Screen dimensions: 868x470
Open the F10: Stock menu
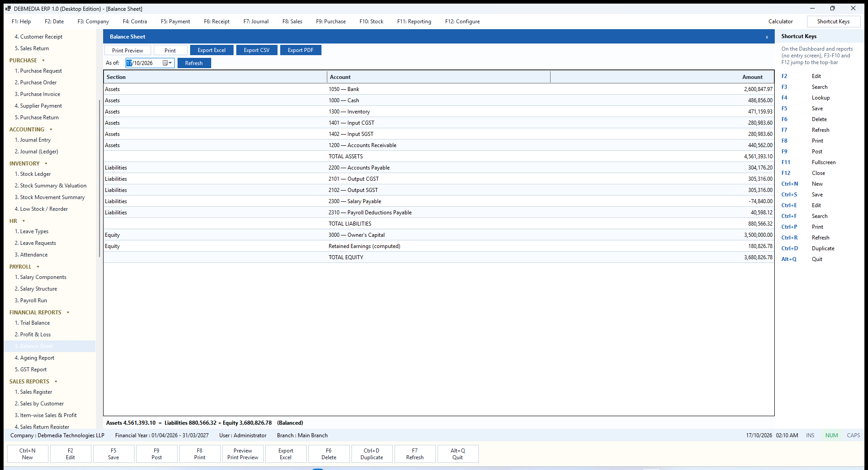pyautogui.click(x=371, y=22)
